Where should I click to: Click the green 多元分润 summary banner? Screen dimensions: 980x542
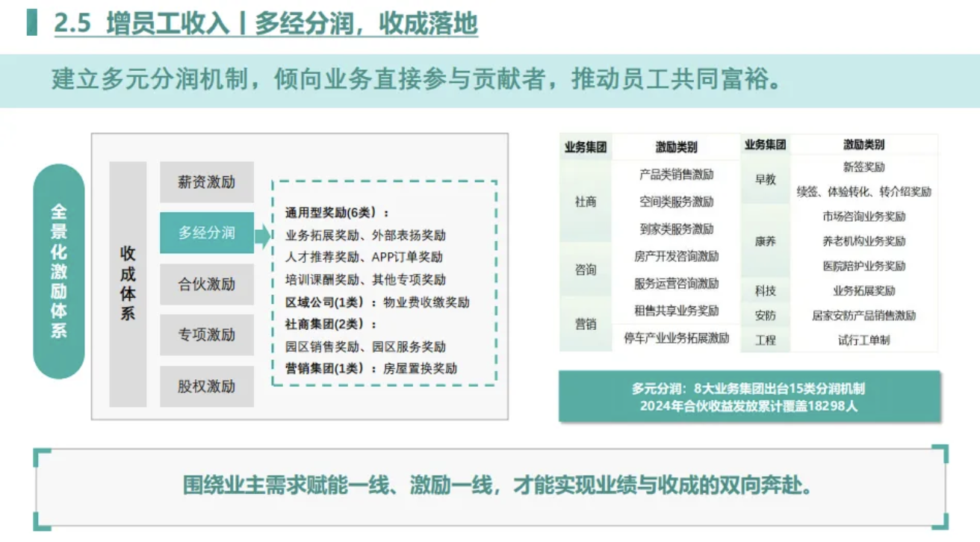coord(748,397)
